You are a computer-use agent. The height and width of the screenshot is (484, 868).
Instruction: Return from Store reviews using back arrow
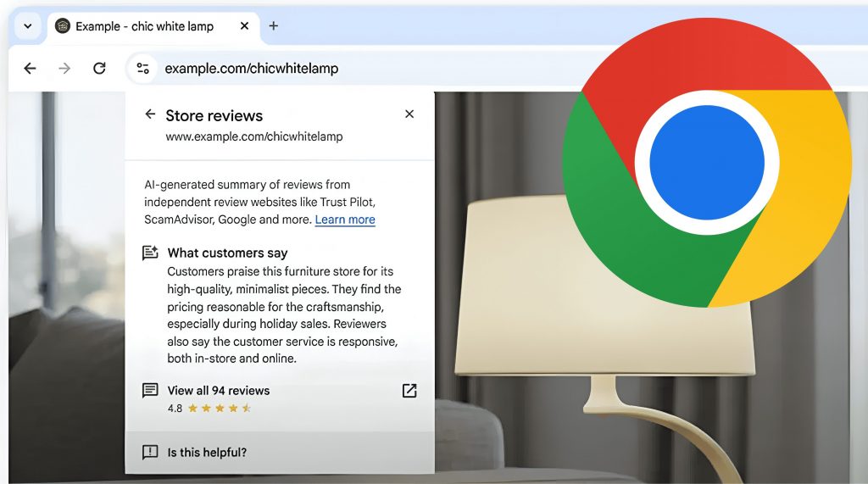[x=150, y=114]
